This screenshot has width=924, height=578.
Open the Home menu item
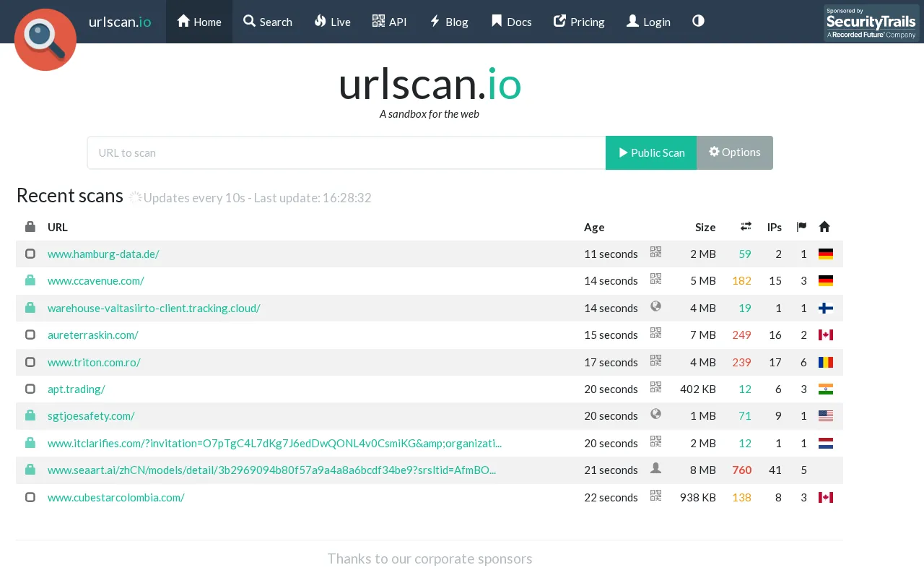point(199,22)
